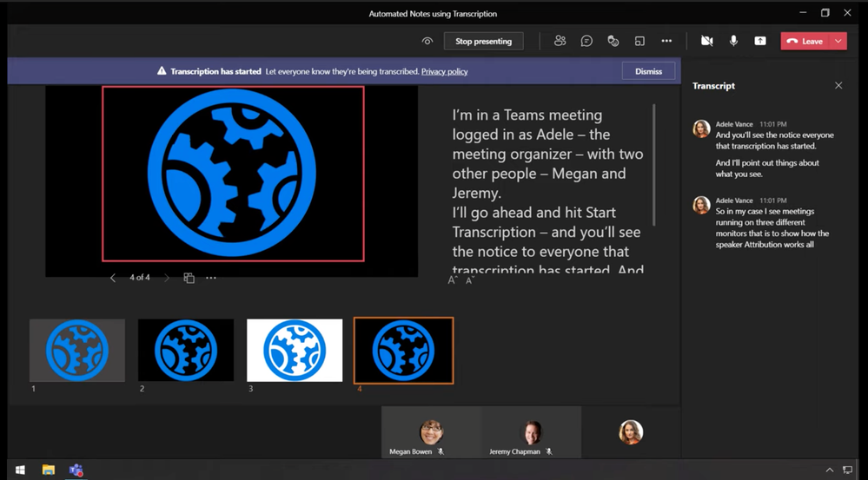Restore down the Teams meeting window
868x480 pixels.
(x=825, y=13)
